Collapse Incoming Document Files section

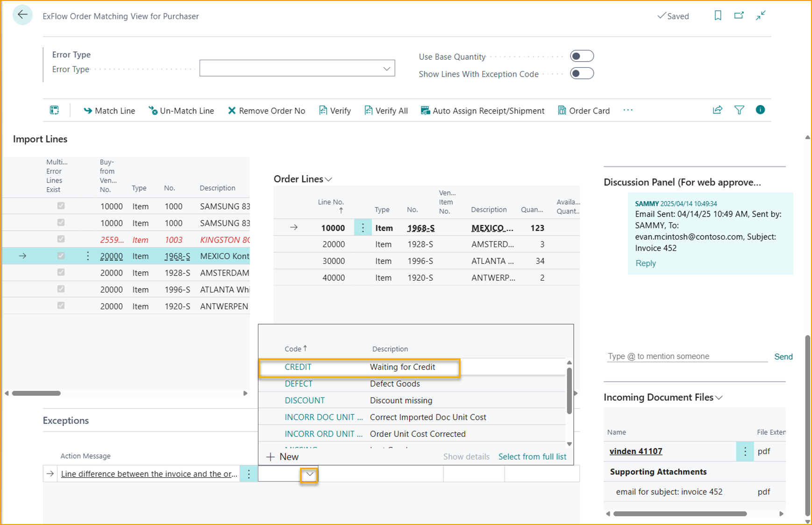click(719, 397)
